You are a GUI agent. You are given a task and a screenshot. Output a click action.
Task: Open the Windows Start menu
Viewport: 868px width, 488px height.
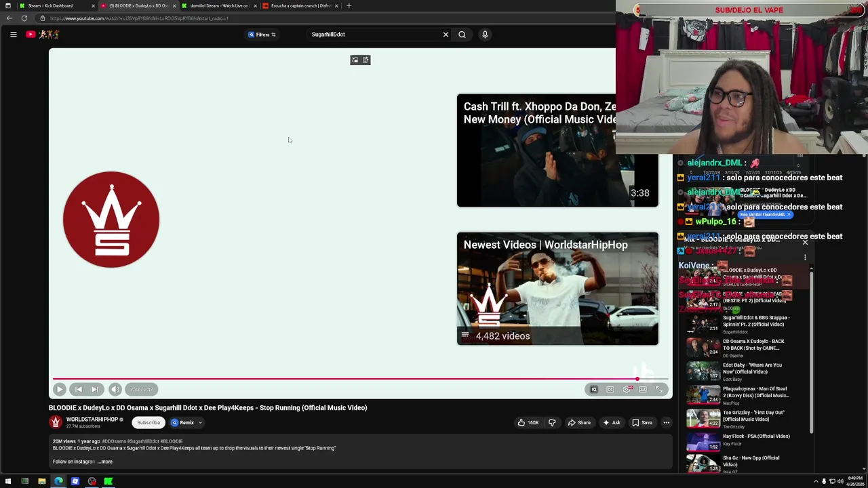(8, 481)
